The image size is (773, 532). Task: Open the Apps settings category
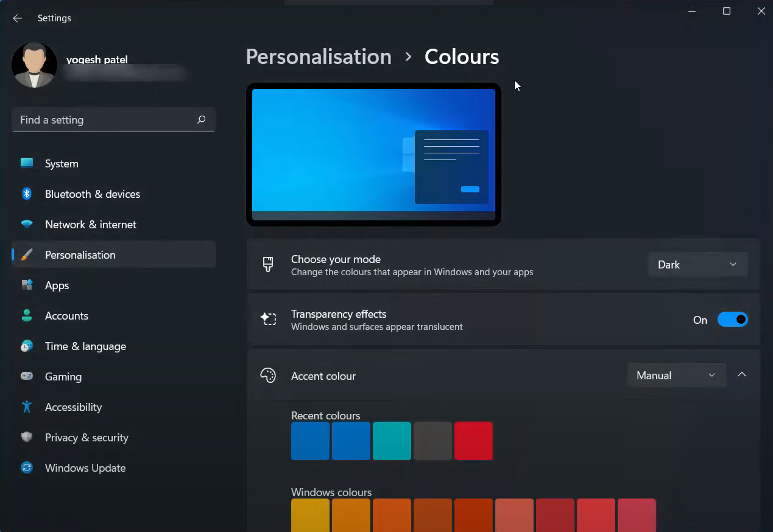[57, 285]
